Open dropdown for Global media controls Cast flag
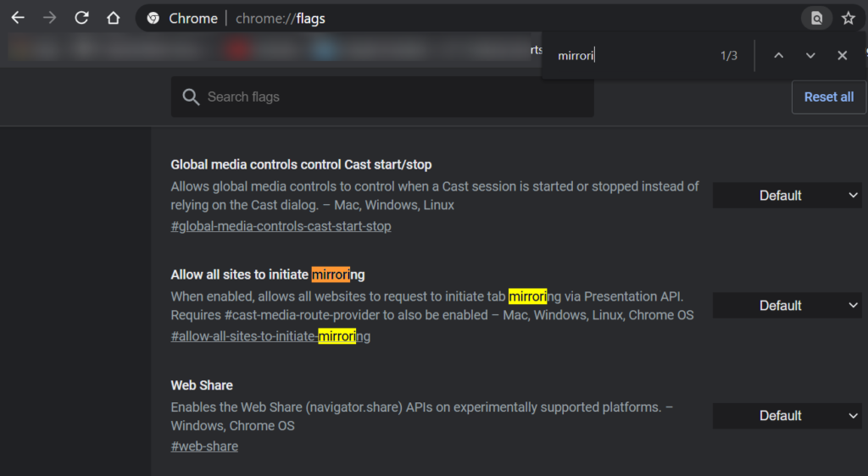 coord(787,195)
